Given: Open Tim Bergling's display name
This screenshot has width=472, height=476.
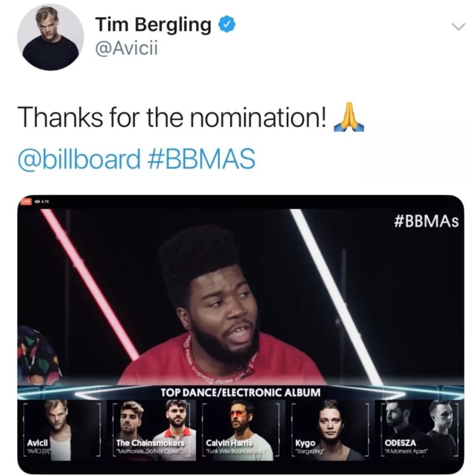Looking at the screenshot, I should pos(153,24).
